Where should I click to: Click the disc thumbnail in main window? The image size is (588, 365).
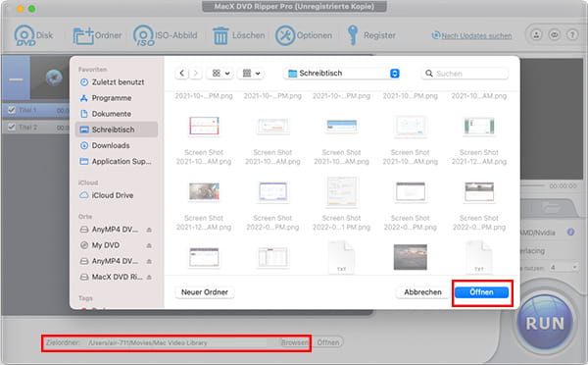(54, 78)
